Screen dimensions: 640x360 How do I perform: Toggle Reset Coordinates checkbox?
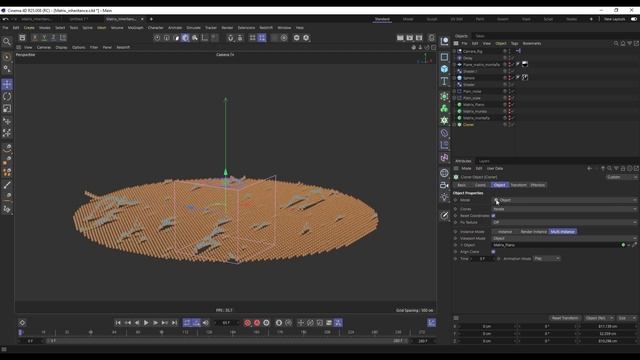(x=493, y=216)
